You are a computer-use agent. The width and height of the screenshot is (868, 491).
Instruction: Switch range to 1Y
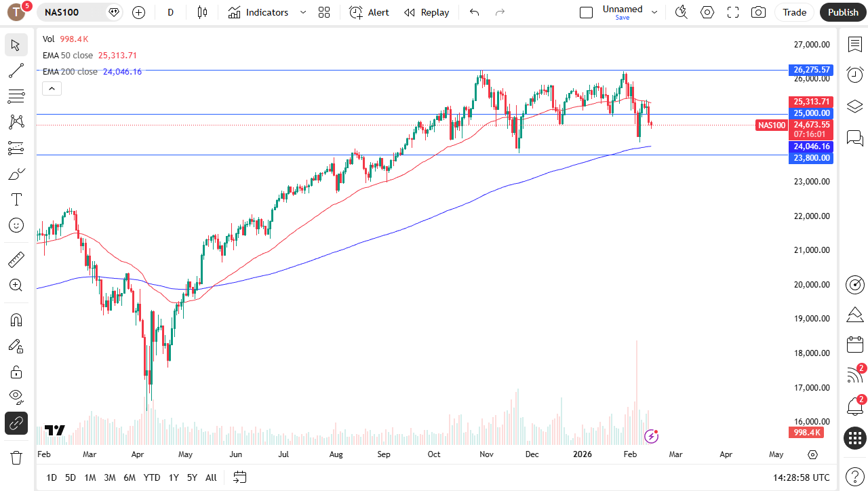point(174,477)
